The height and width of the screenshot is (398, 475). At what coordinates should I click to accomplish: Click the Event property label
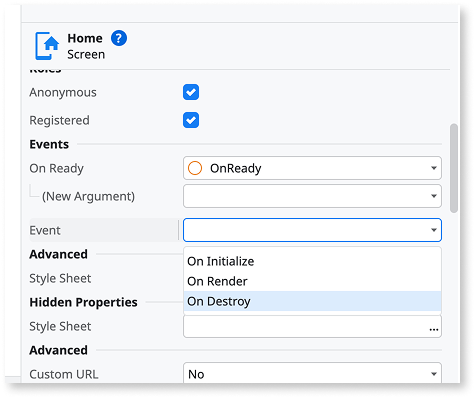click(45, 230)
